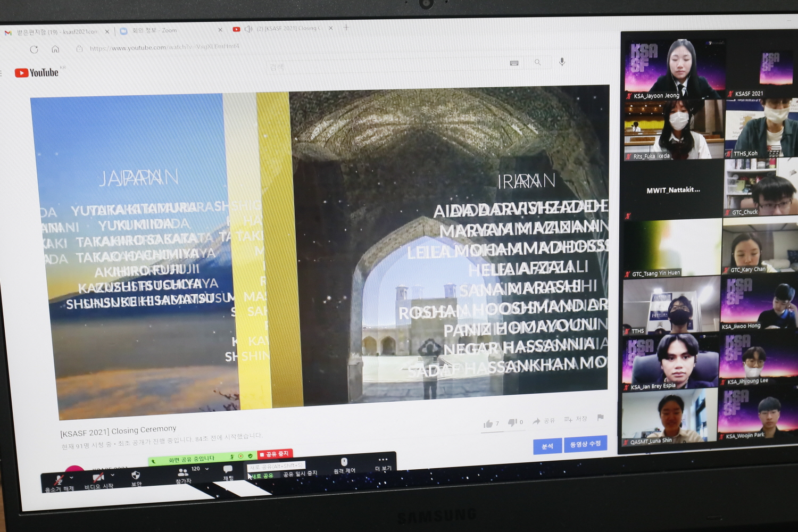The image size is (798, 532).
Task: Click the padlock site info icon
Action: pyautogui.click(x=79, y=48)
